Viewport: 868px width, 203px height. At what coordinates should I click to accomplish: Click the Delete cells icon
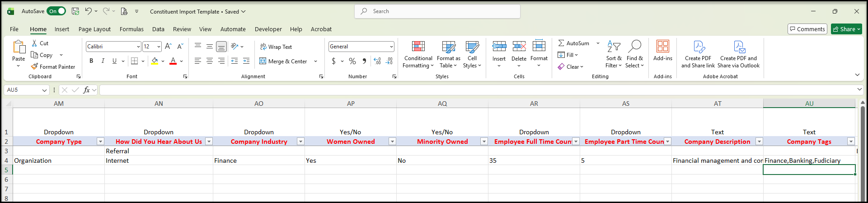click(519, 46)
